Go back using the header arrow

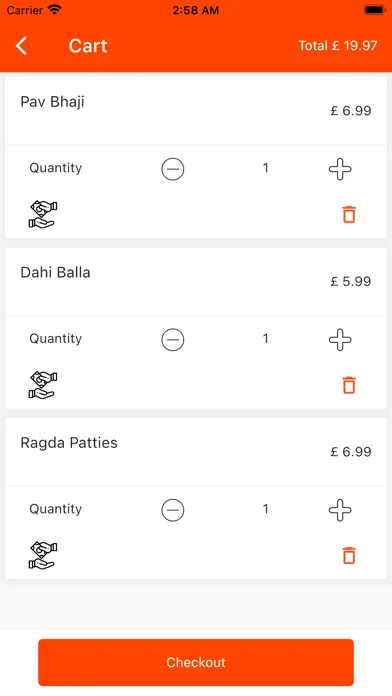pyautogui.click(x=21, y=46)
